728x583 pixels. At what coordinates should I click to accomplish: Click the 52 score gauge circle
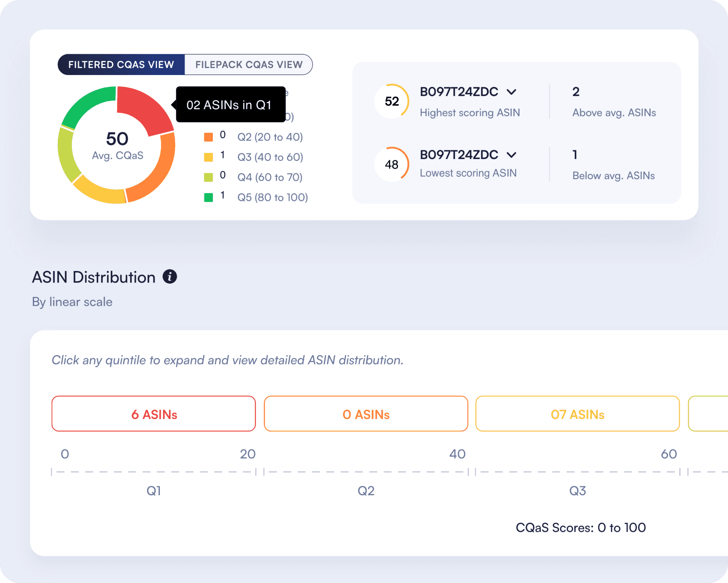click(x=392, y=101)
